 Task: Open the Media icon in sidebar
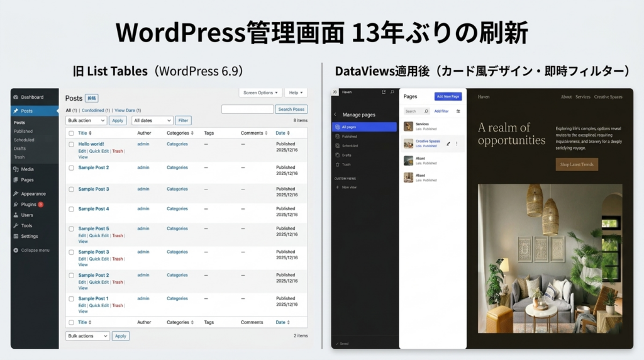(x=16, y=169)
